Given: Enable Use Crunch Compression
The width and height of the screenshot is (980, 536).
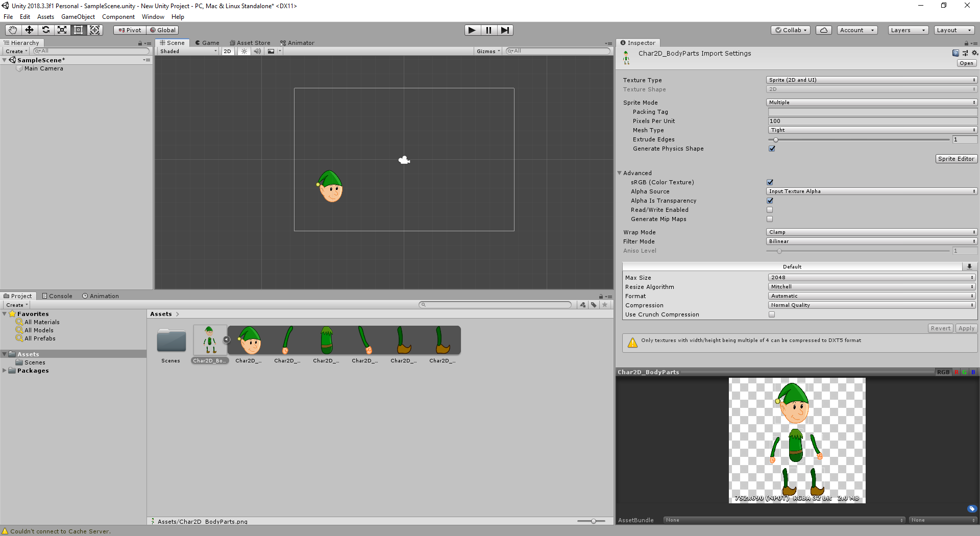Looking at the screenshot, I should 771,314.
